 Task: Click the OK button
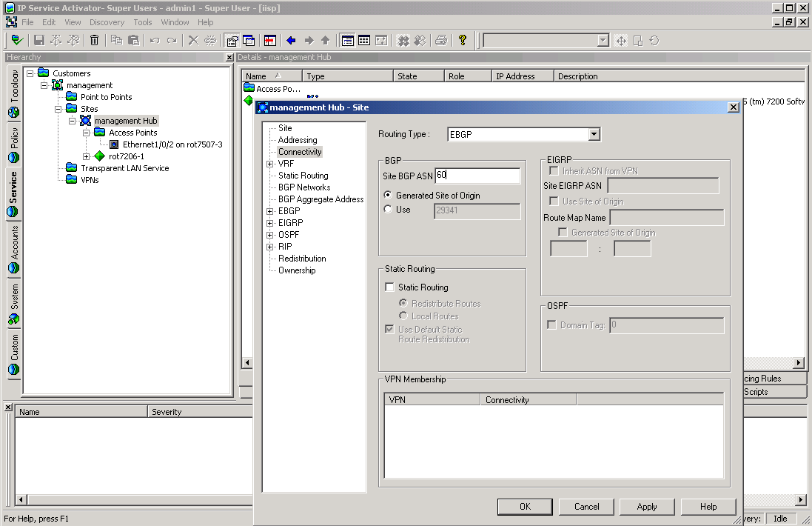(525, 507)
